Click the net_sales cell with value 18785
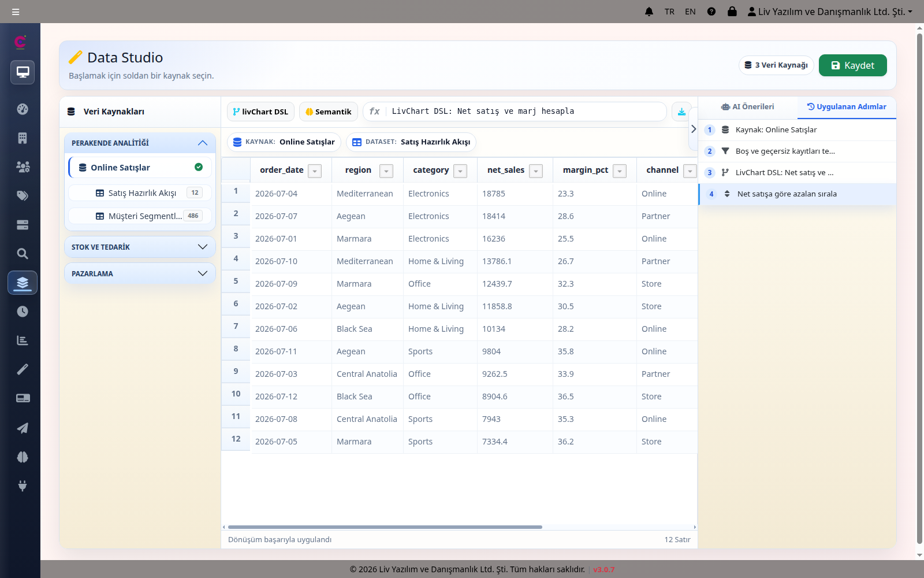This screenshot has width=924, height=578. (x=515, y=194)
